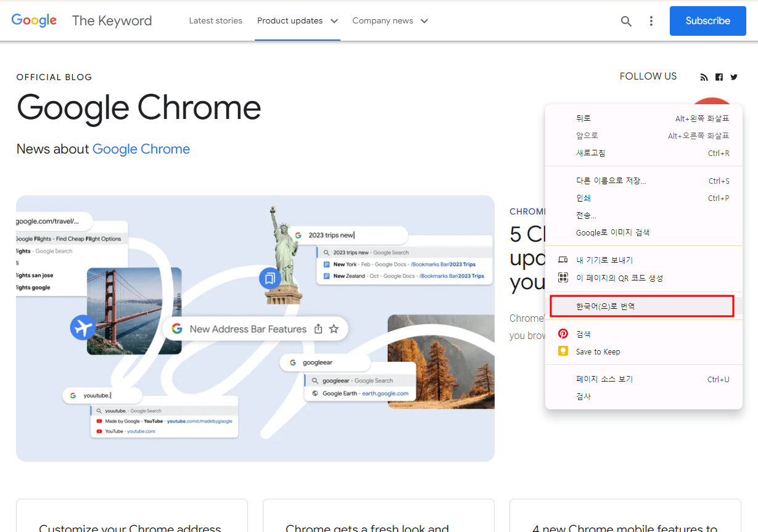Open the Twitter follow icon

(x=734, y=77)
